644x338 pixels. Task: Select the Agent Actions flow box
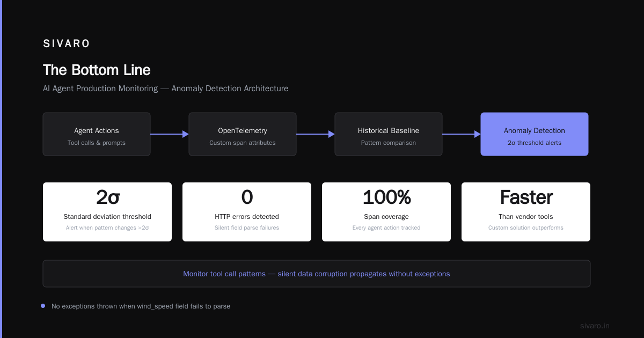pyautogui.click(x=97, y=134)
